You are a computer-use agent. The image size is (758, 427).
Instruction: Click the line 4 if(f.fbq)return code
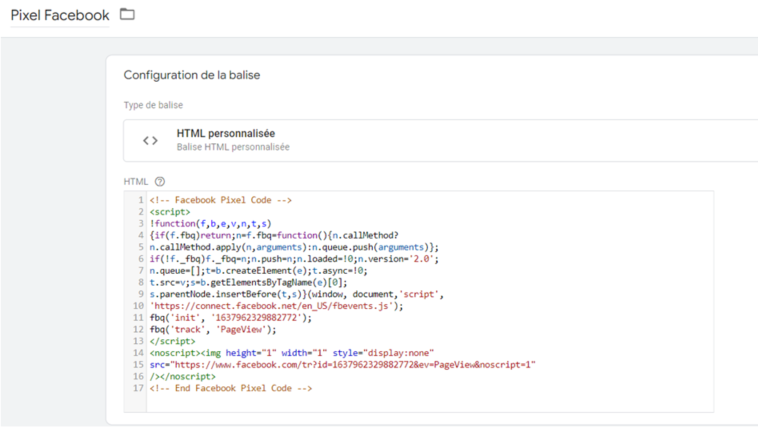coord(274,236)
